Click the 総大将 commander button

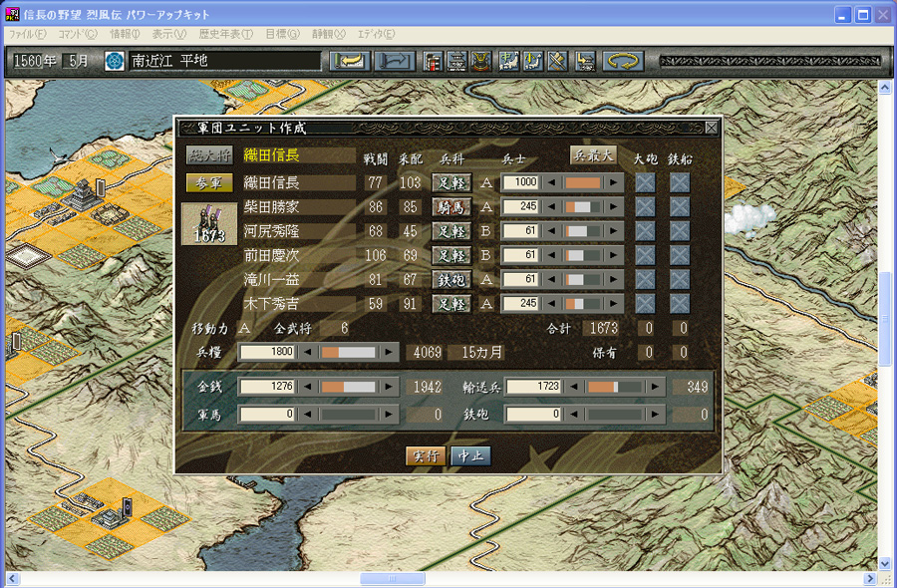(x=209, y=155)
